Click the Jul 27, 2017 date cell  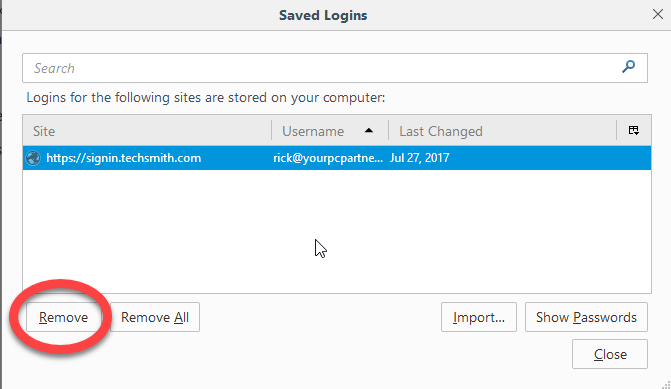click(419, 158)
